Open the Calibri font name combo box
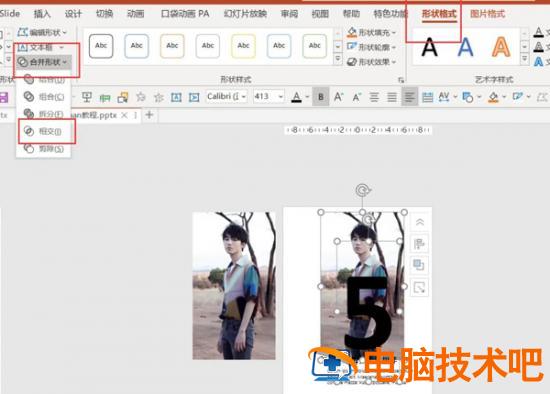Viewport: 550px width, 394px height. (x=227, y=96)
